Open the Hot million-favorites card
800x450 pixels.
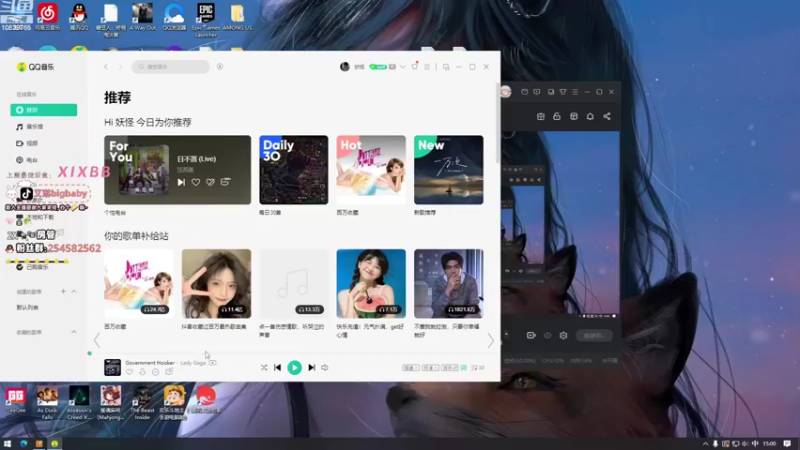click(371, 170)
